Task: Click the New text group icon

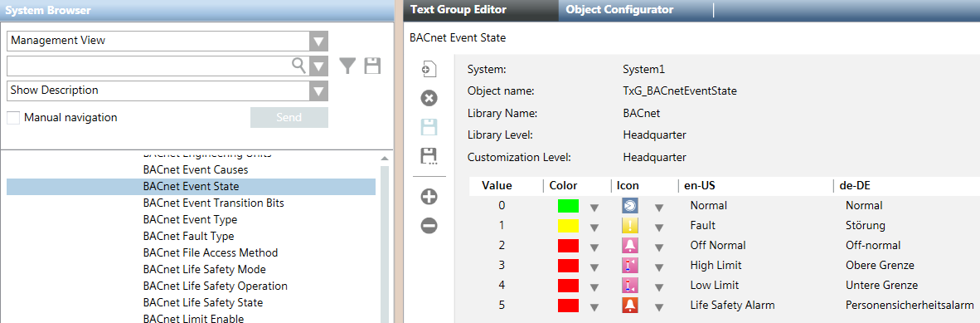Action: pos(429,70)
